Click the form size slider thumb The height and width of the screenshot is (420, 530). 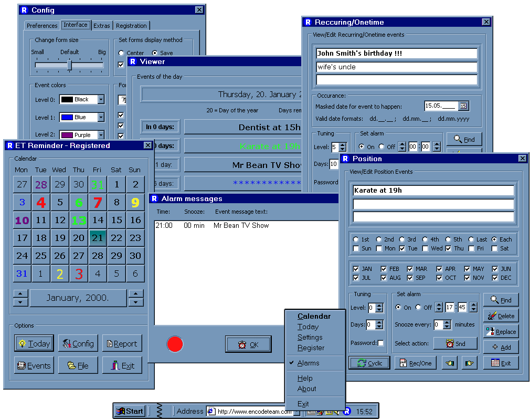pos(69,65)
